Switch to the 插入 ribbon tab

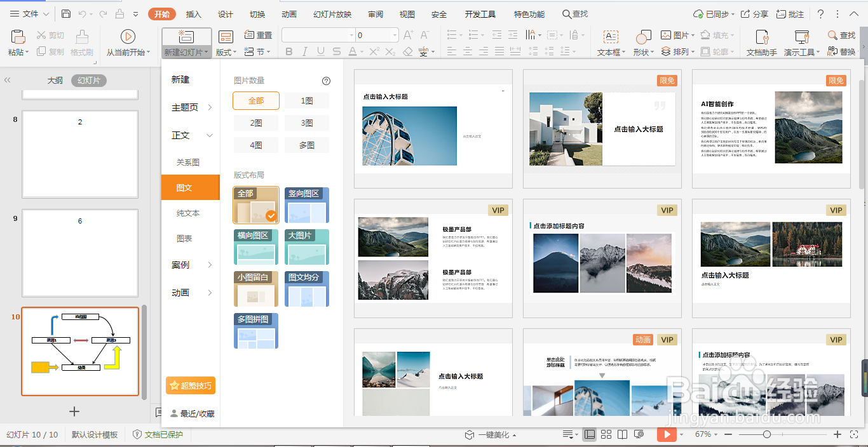click(193, 13)
